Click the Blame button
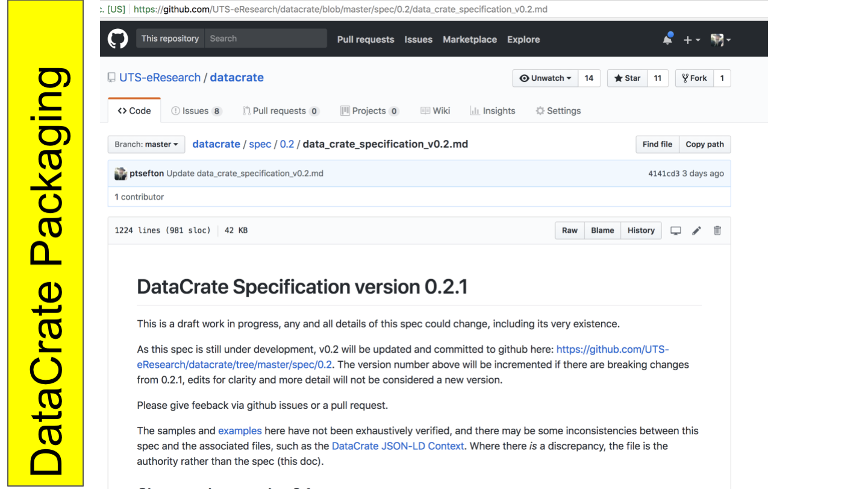This screenshot has width=868, height=489. 602,231
